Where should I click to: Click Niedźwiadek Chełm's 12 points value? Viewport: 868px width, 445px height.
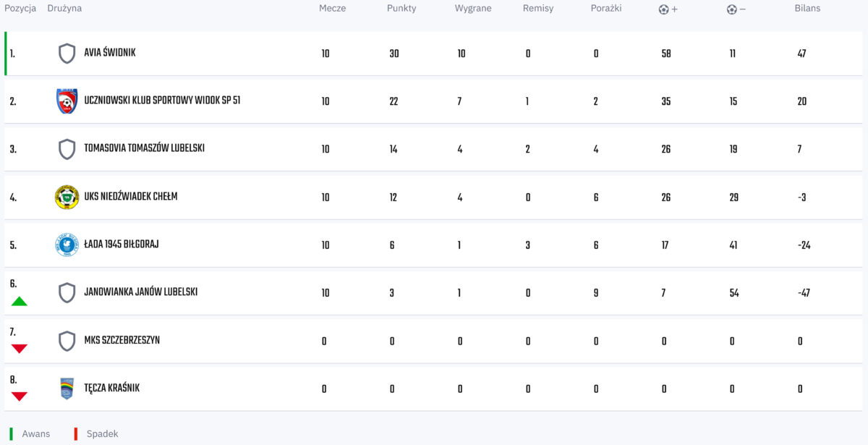coord(393,198)
